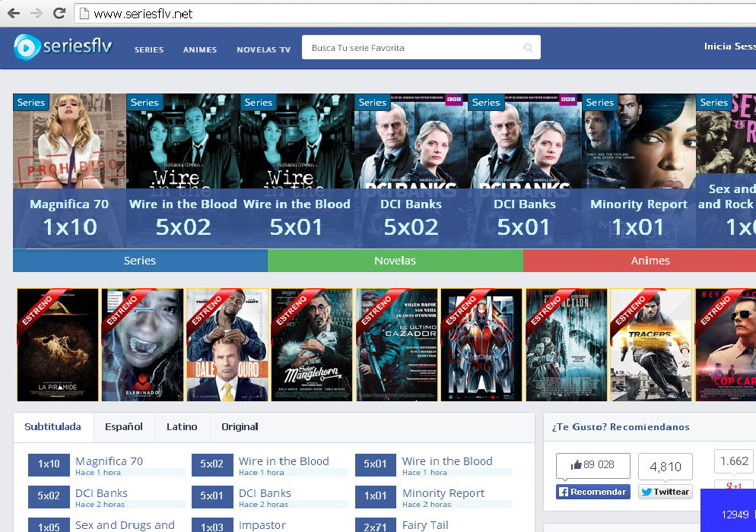
Task: Open the NOVELAS TV menu item
Action: [x=263, y=49]
